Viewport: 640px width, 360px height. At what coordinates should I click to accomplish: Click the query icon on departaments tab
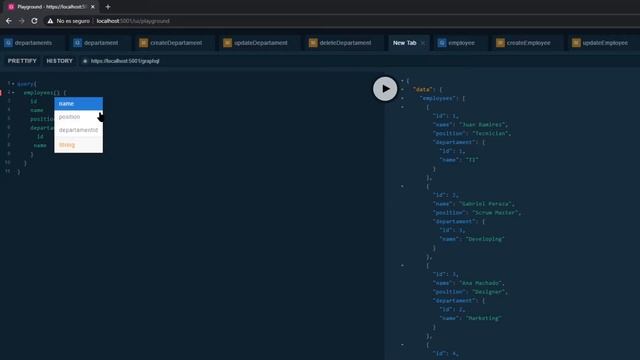[8, 43]
